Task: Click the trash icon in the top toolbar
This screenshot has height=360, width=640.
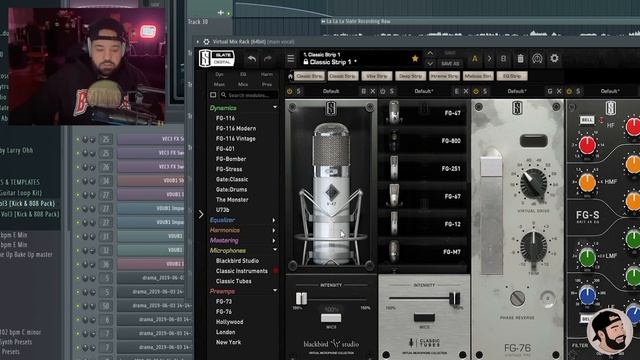Action: (520, 59)
